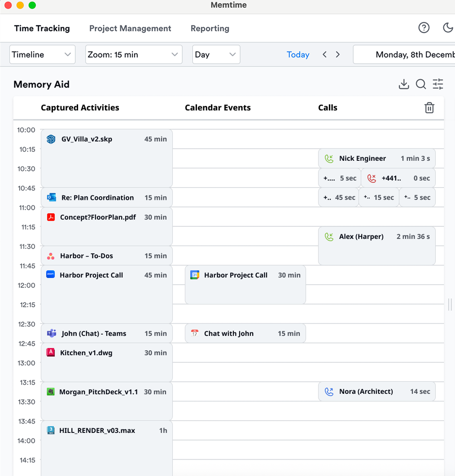The image size is (455, 476).
Task: Select the Teams icon on John (Chat)
Action: click(x=50, y=333)
